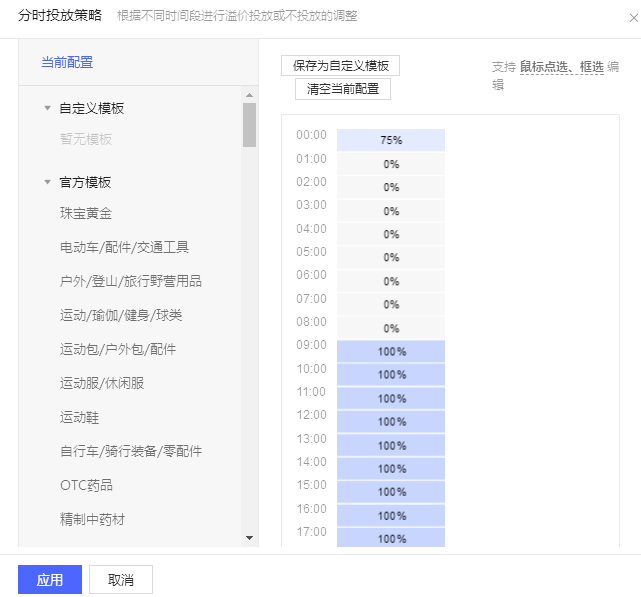The height and width of the screenshot is (597, 641).
Task: Click 保存为自定义模板 button
Action: point(341,65)
